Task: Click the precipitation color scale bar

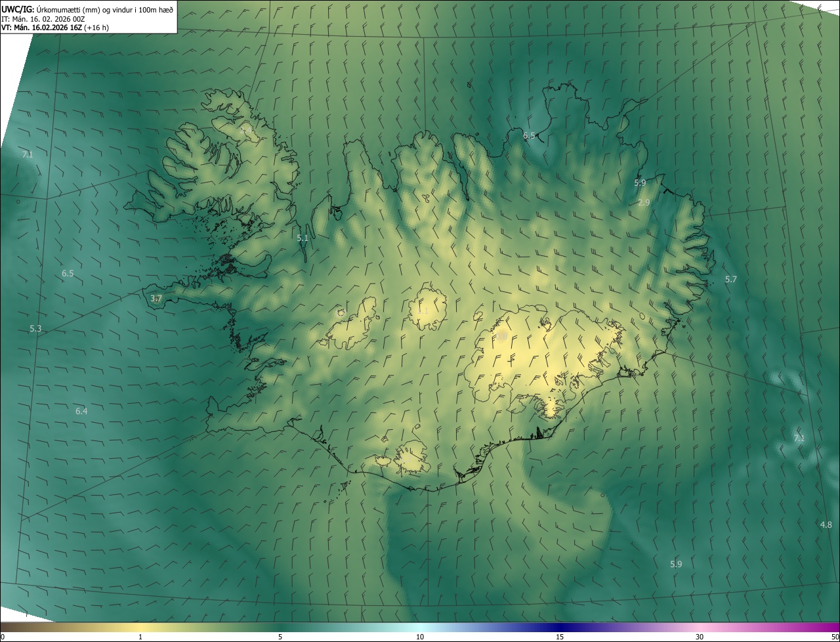Action: pos(420,627)
